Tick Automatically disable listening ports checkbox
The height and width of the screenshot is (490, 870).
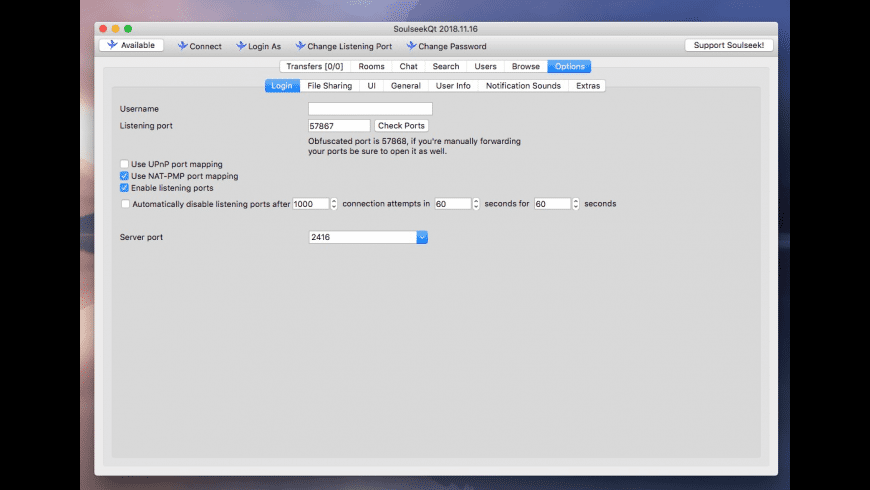(x=125, y=204)
